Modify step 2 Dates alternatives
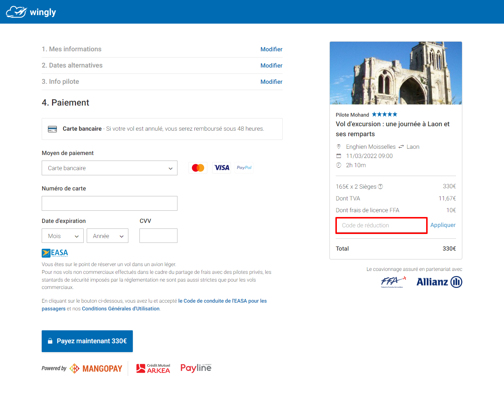504x420 pixels. point(271,66)
